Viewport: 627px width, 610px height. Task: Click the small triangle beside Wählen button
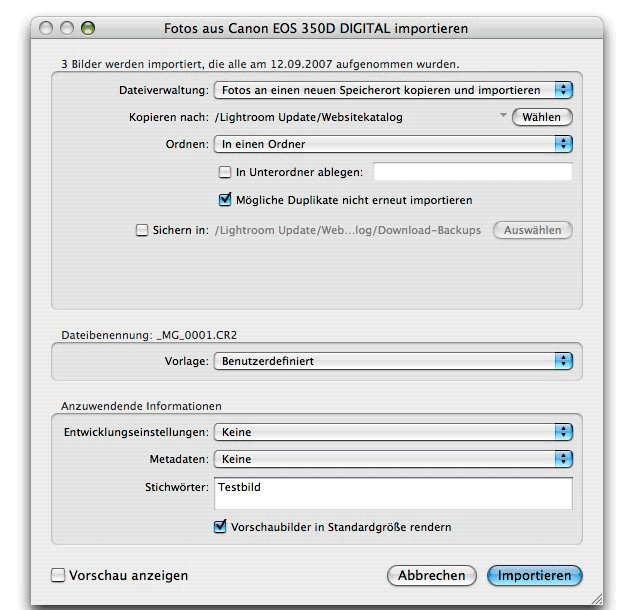(503, 115)
